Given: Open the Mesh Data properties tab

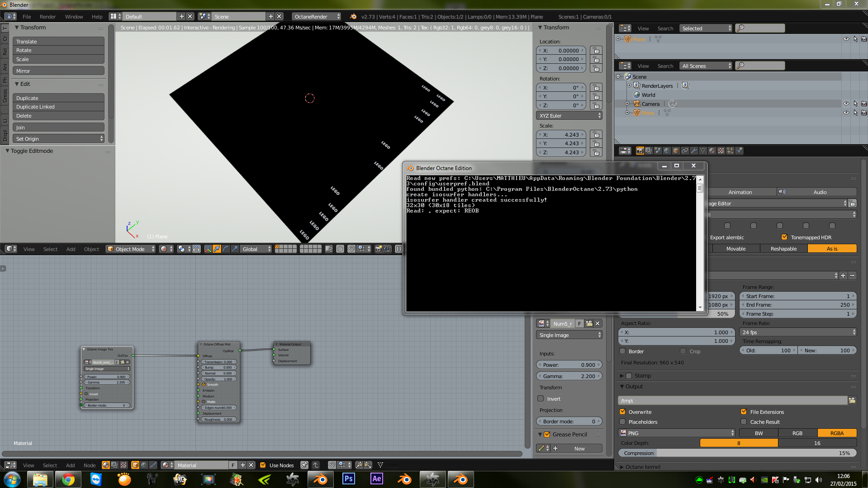Looking at the screenshot, I should (x=703, y=151).
